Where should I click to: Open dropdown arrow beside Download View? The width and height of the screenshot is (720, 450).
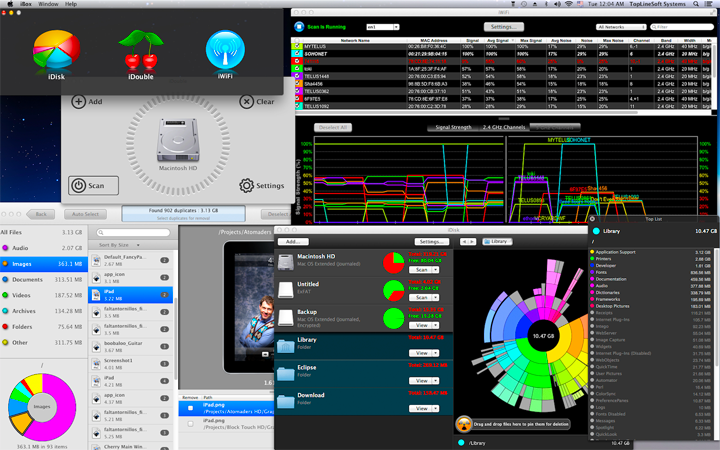click(x=435, y=408)
